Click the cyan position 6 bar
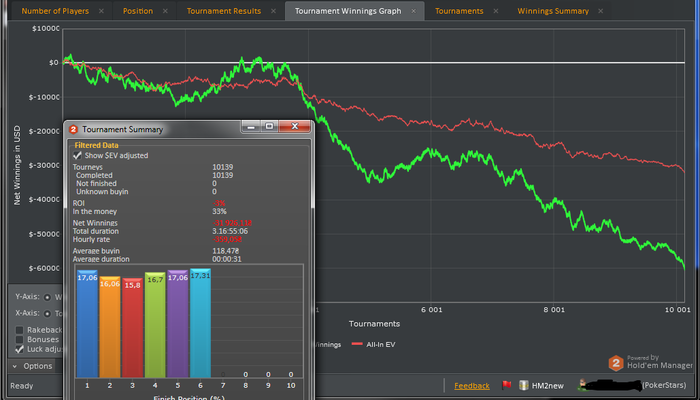The width and height of the screenshot is (700, 400). click(x=200, y=323)
